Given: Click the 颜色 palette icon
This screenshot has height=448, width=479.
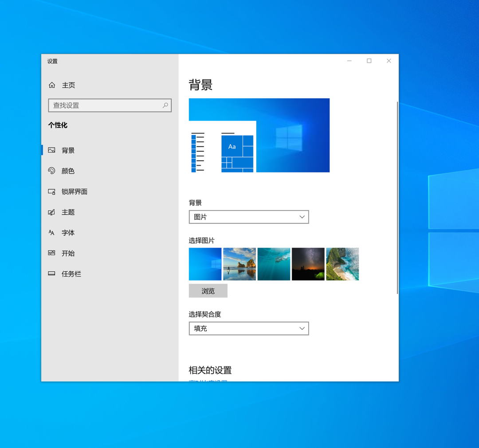Looking at the screenshot, I should 51,171.
